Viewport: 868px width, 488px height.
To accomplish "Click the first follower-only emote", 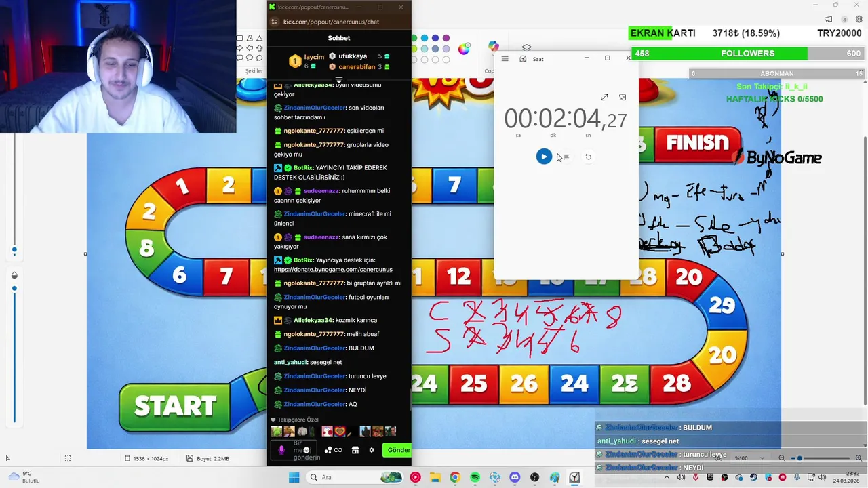I will (x=276, y=432).
